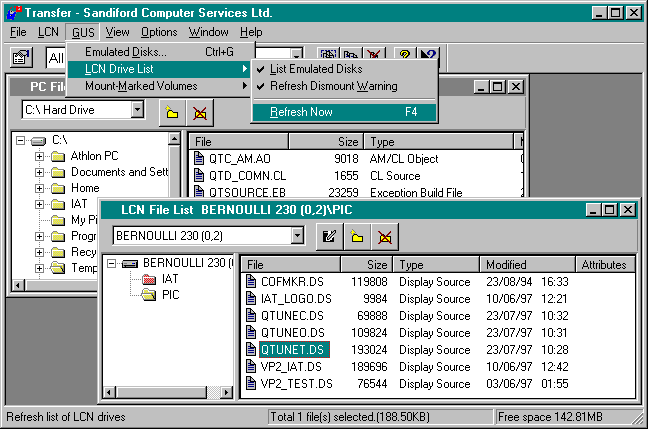This screenshot has width=648, height=429.
Task: Click the What's This arrow-question help icon
Action: [428, 55]
